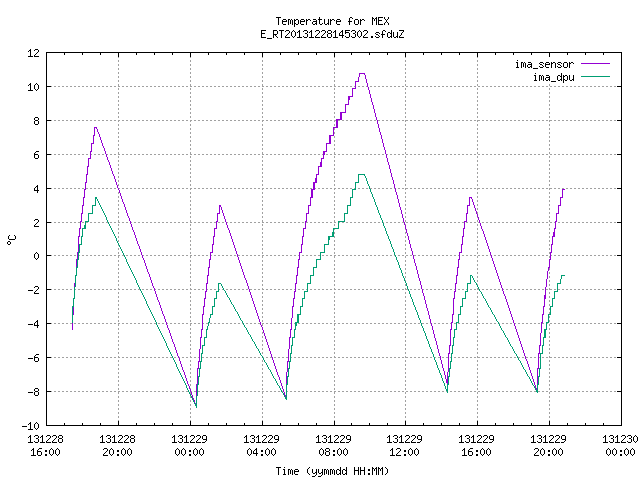Viewport: 640px width, 480px height.
Task: Click the x-axis tick label 131229 12:00
Action: tap(404, 446)
